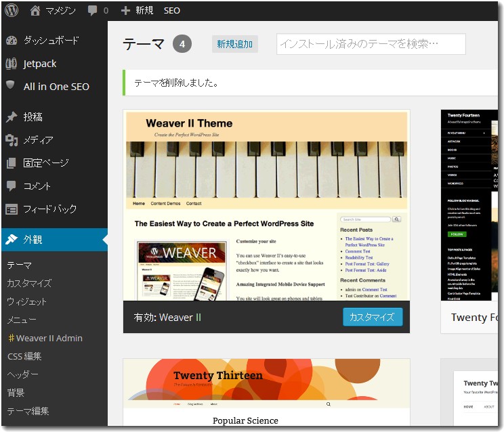Click the All in One SEO shield icon
This screenshot has height=432, width=504.
click(x=10, y=85)
